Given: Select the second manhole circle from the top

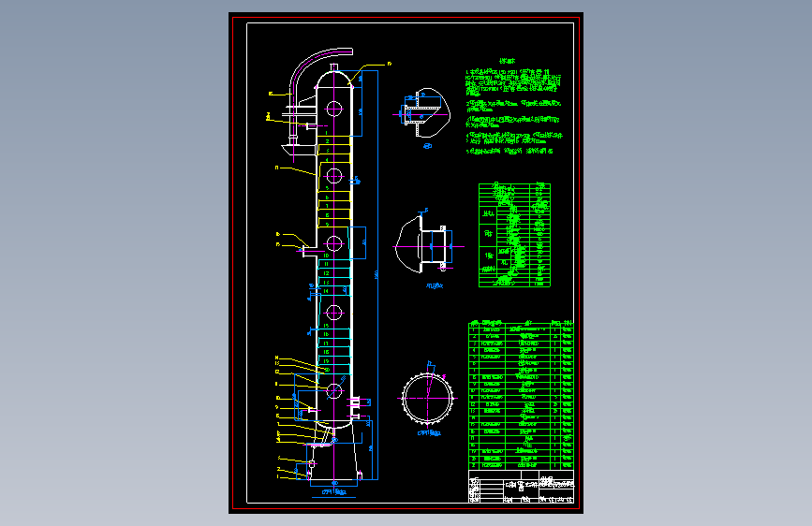Looking at the screenshot, I should (334, 176).
